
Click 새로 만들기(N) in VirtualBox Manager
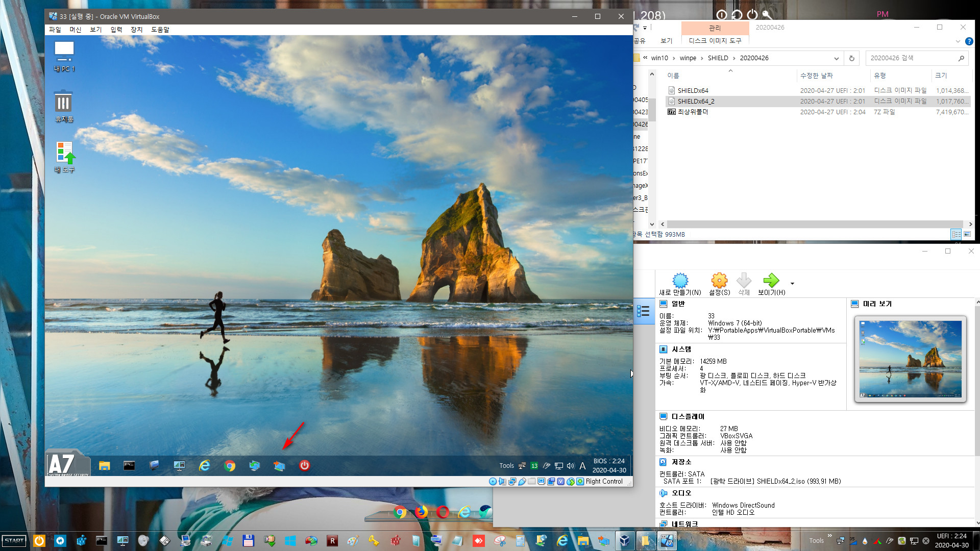click(x=680, y=284)
